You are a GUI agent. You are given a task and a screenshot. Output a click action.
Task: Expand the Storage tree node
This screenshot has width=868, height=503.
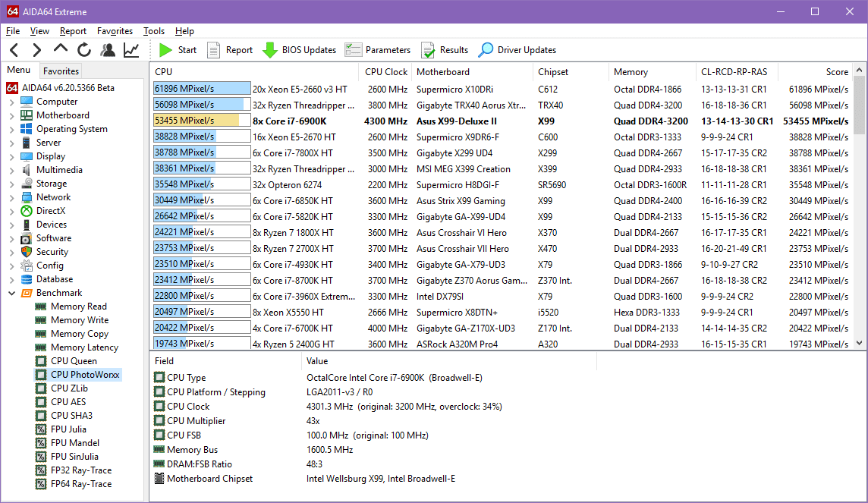(11, 184)
